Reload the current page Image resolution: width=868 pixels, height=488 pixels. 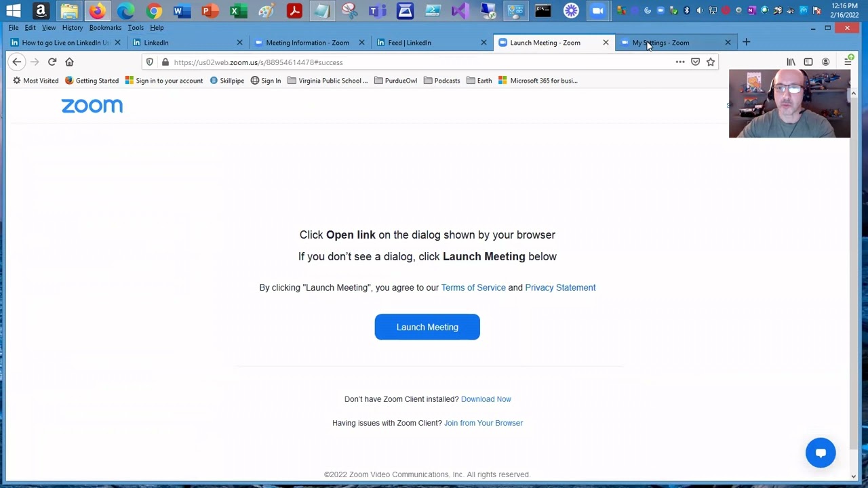(52, 62)
